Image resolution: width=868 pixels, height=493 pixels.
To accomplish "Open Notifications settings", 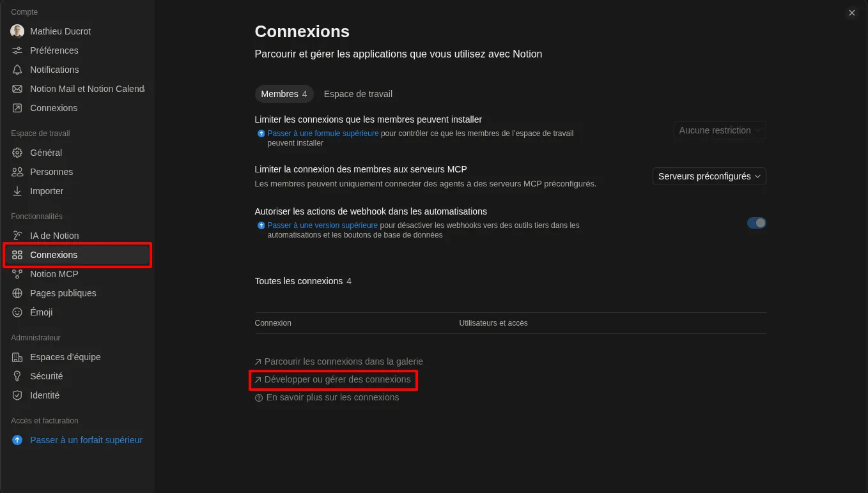I will 77,70.
